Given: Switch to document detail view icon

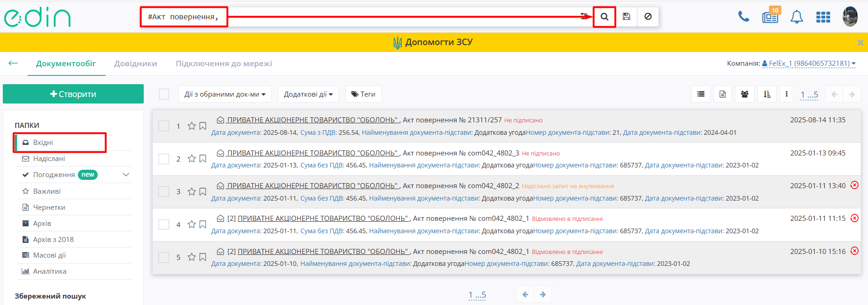Looking at the screenshot, I should [722, 94].
